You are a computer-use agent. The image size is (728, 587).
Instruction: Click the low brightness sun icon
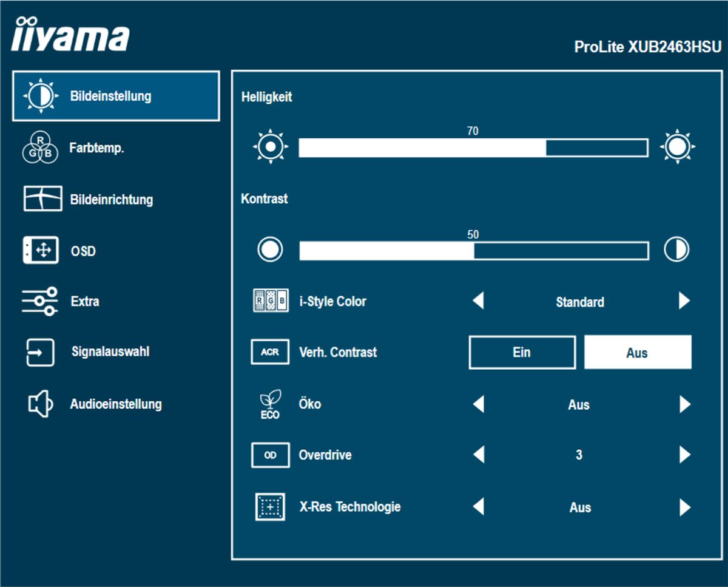click(x=271, y=147)
